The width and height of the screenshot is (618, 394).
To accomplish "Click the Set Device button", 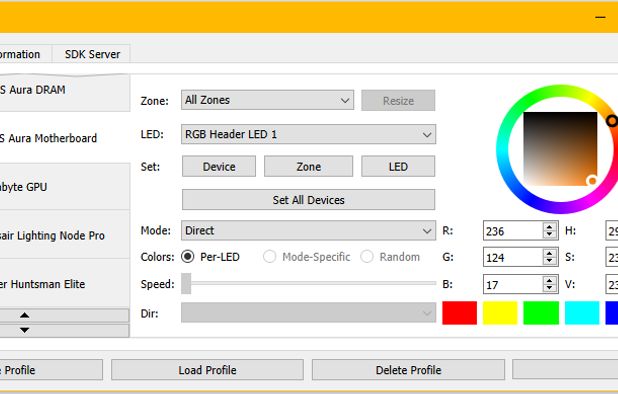I will tap(219, 166).
